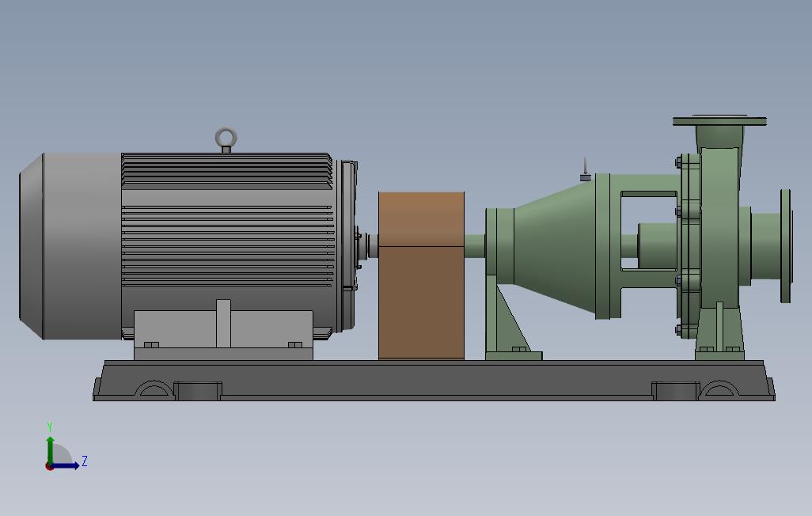Viewport: 812px width, 516px height.
Task: Click the motor shaft end near coupling guard
Action: point(372,246)
